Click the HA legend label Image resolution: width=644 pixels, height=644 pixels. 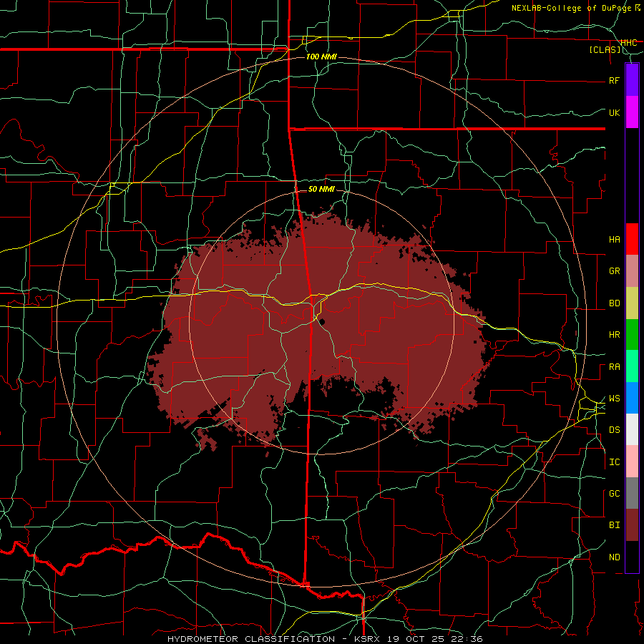[x=614, y=239]
